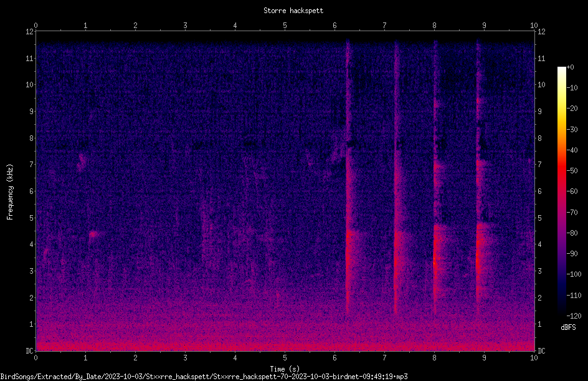588x381 pixels.
Task: Click the '-40' value on the colorbar scale
Action: coord(572,150)
